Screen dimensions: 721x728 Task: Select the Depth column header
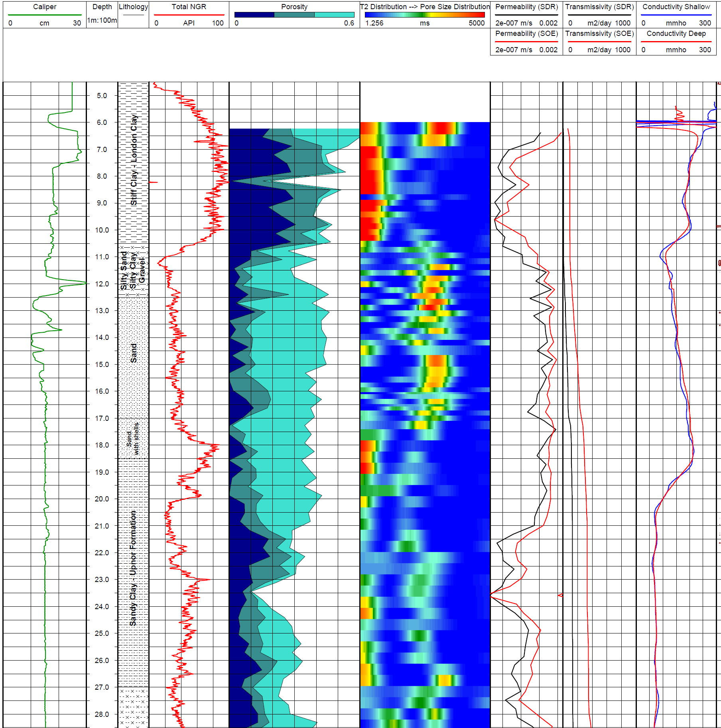(102, 7)
